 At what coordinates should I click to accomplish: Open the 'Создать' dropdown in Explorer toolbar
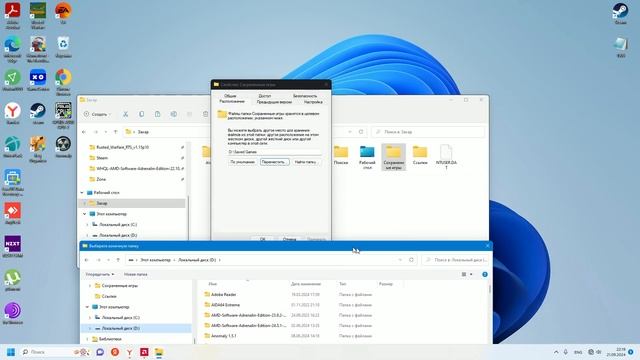(97, 114)
